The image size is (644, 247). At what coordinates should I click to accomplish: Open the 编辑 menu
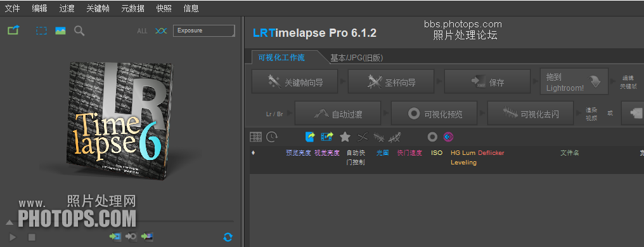coord(39,8)
